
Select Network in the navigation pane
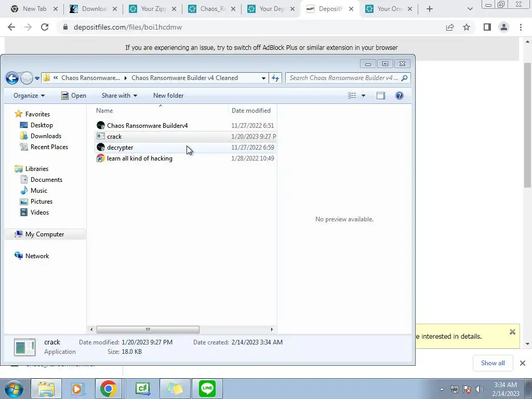pyautogui.click(x=37, y=256)
